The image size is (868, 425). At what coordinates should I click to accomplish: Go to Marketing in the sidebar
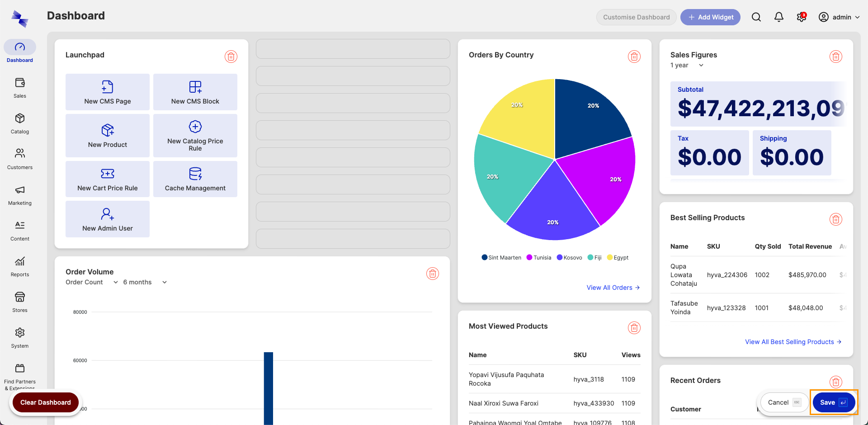pyautogui.click(x=20, y=195)
